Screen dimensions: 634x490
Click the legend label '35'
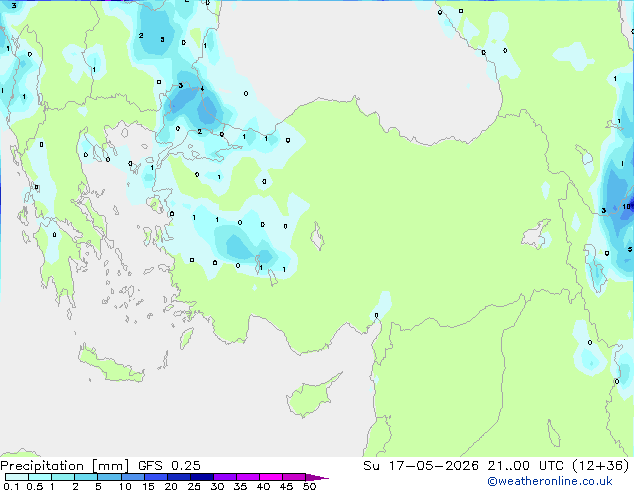240,486
